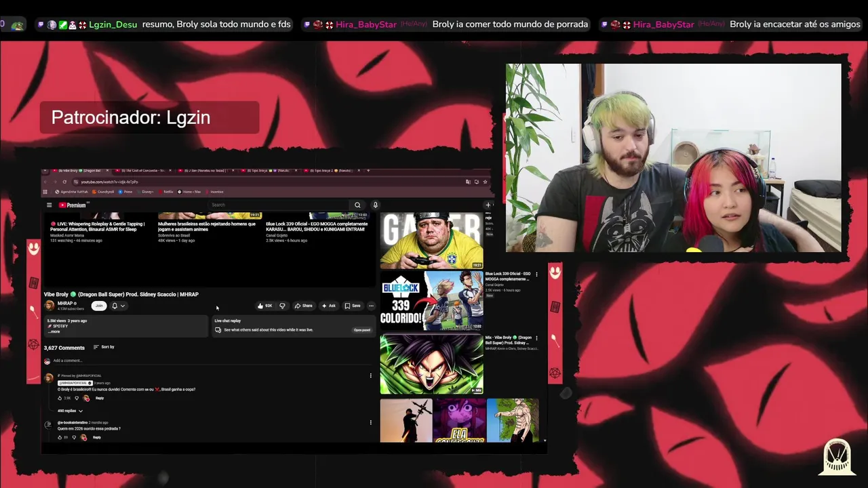Expand the 490 replies thread

(70, 411)
